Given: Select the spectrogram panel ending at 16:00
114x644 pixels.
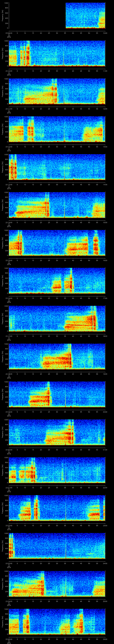Looking at the screenshot, I should click(x=57, y=243).
